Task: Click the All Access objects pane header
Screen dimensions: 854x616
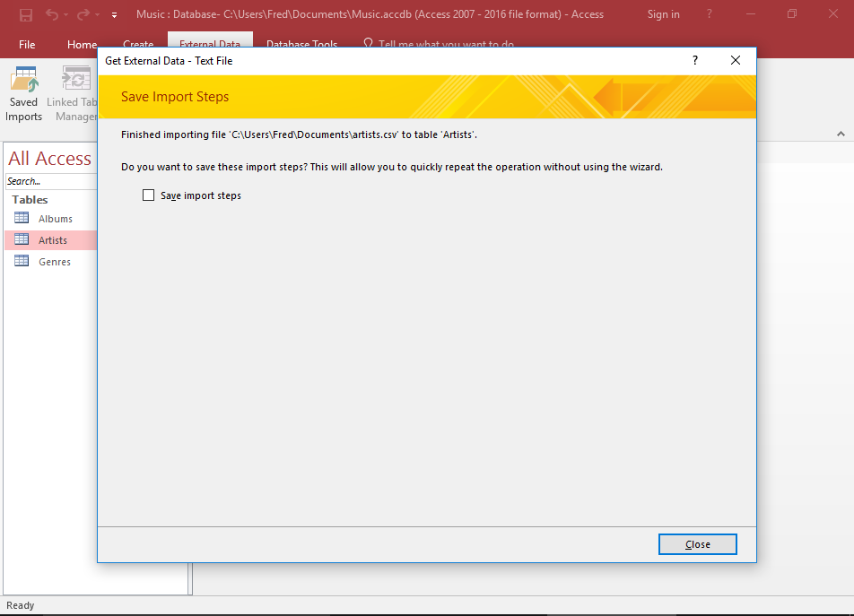Action: click(49, 159)
